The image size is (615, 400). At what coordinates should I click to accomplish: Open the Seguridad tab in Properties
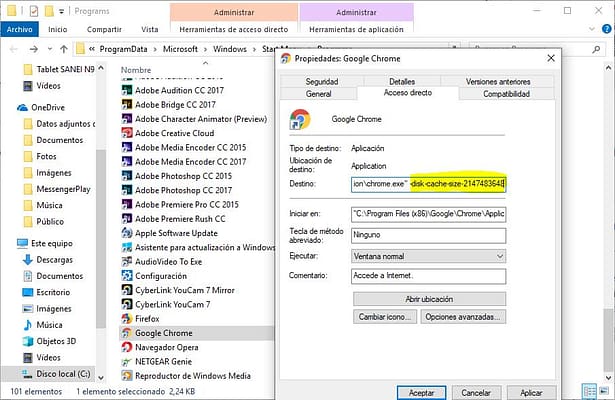(x=322, y=81)
